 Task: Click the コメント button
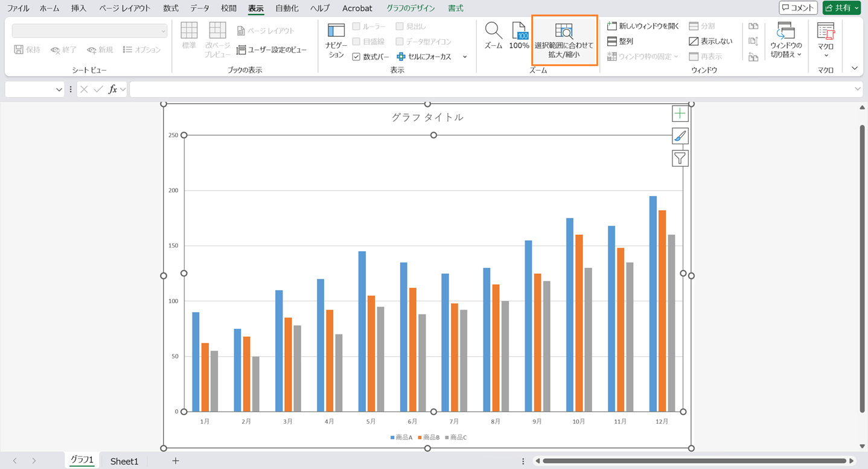(798, 8)
